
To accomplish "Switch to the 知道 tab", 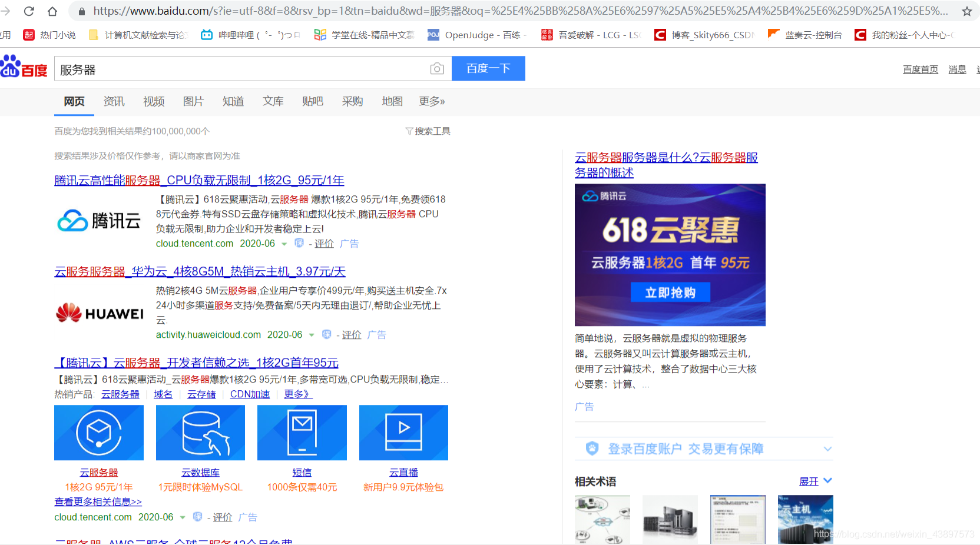I will point(233,101).
